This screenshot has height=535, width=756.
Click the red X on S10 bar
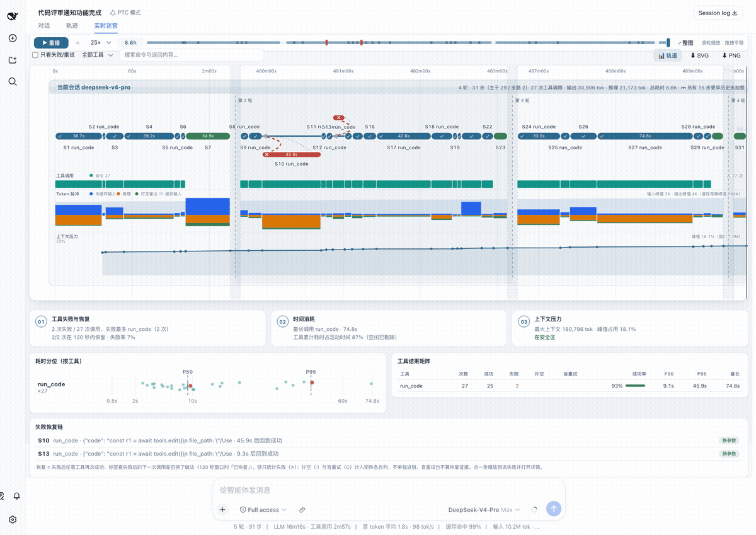[266, 154]
